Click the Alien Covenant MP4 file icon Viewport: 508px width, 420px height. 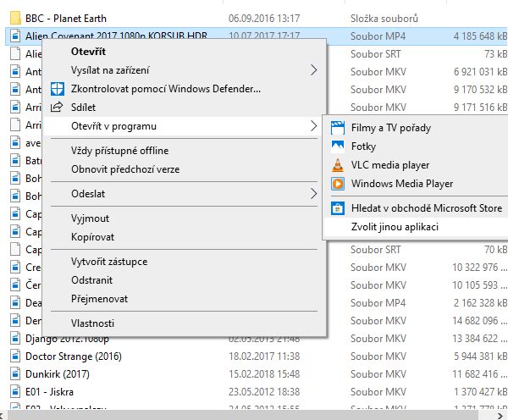[15, 36]
